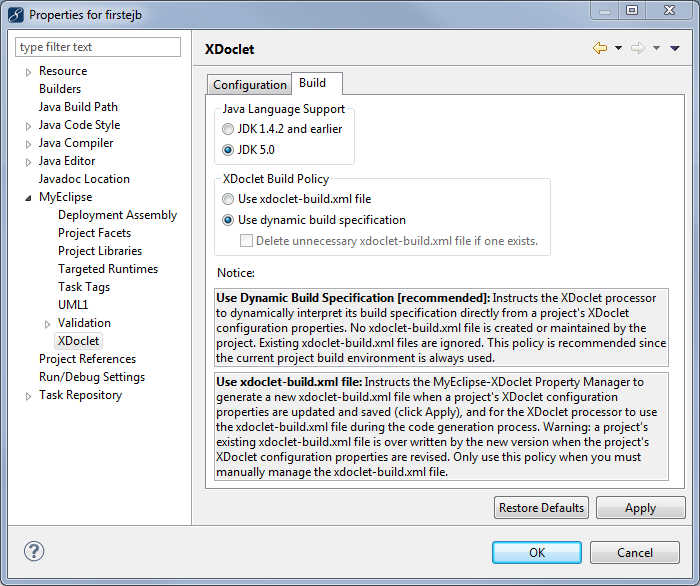Viewport: 700px width, 586px height.
Task: Click the Restore Defaults button
Action: (541, 508)
